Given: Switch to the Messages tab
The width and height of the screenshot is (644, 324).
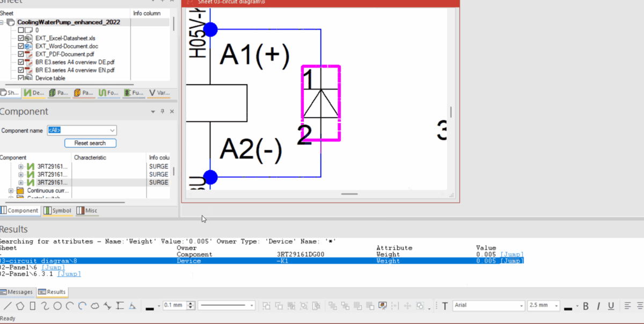Looking at the screenshot, I should coord(17,292).
